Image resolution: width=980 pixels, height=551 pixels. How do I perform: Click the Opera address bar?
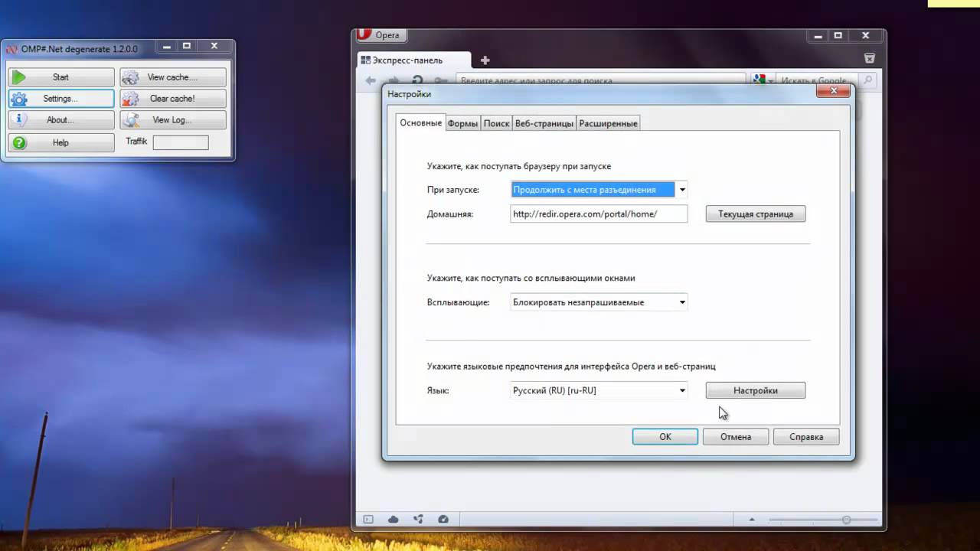click(x=600, y=80)
